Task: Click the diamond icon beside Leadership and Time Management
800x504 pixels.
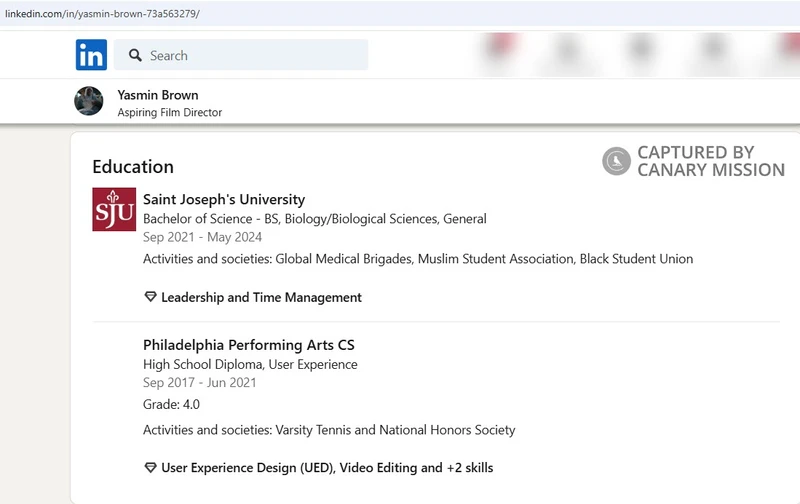Action: click(150, 296)
